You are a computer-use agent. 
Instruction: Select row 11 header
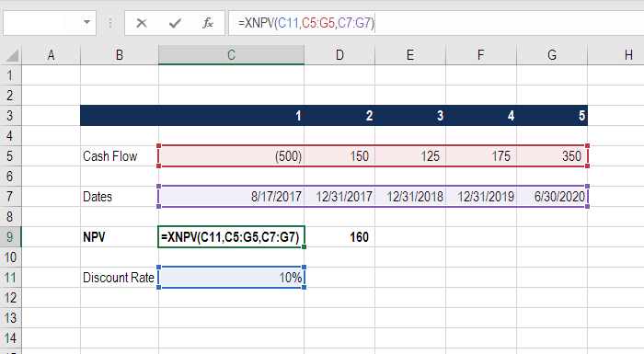[x=10, y=277]
